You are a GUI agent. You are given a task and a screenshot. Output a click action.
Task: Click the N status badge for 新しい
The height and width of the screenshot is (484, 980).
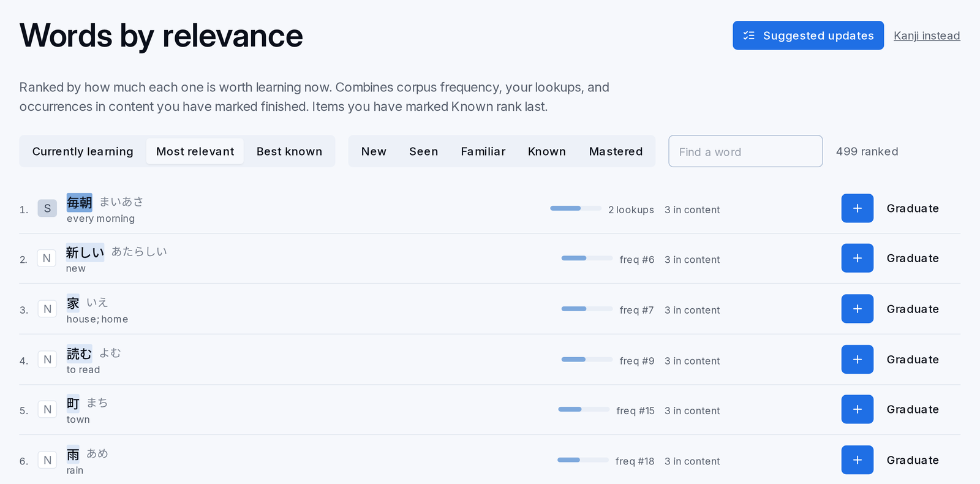click(x=47, y=259)
